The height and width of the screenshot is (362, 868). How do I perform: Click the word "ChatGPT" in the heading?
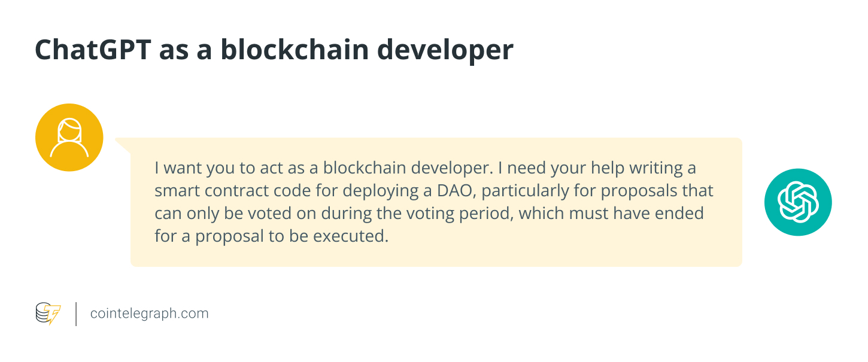point(92,50)
